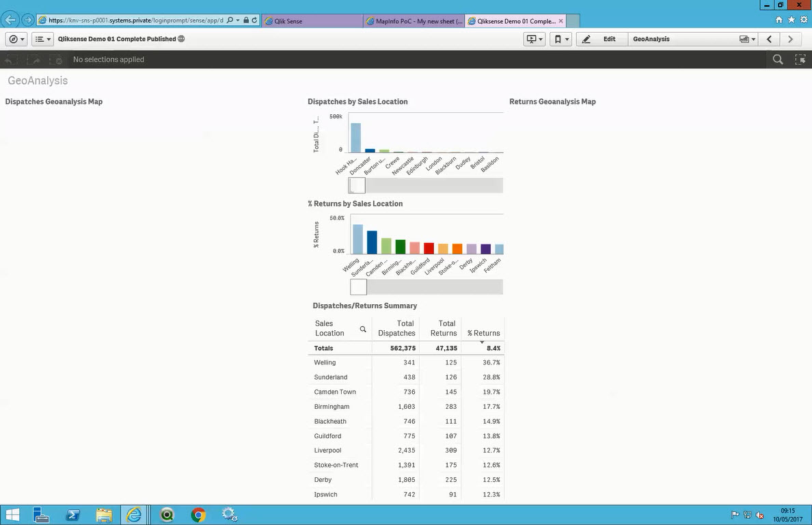Screen dimensions: 812x525
Task: Click the search icon in Sales Location column
Action: [x=362, y=329]
